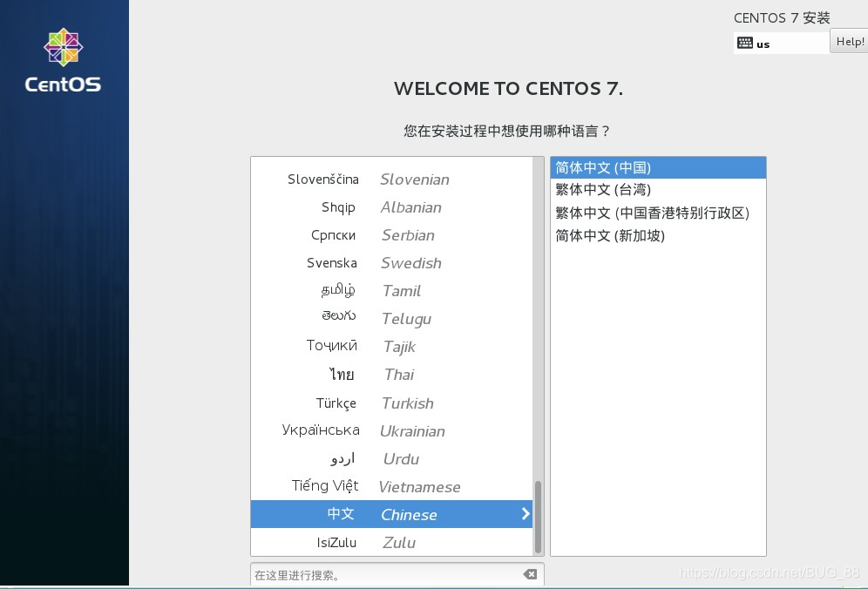Viewport: 868px width, 589px height.
Task: Choose Zulu language
Action: pos(391,543)
